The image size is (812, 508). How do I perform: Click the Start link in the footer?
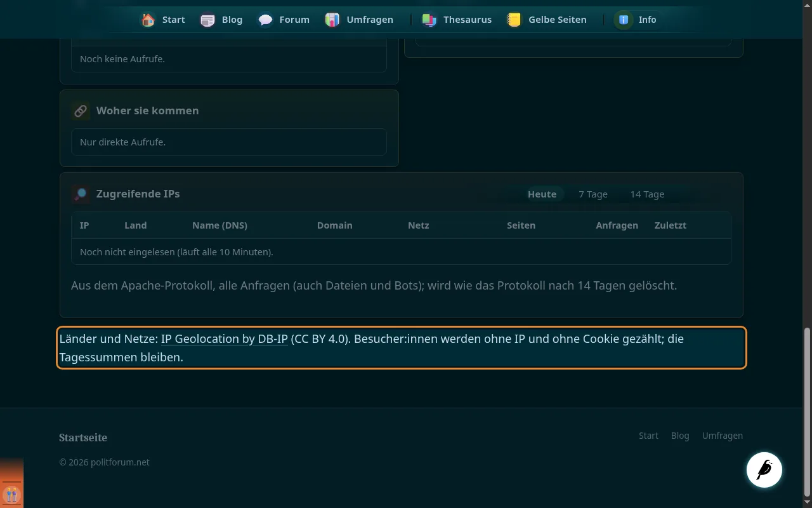click(x=648, y=436)
